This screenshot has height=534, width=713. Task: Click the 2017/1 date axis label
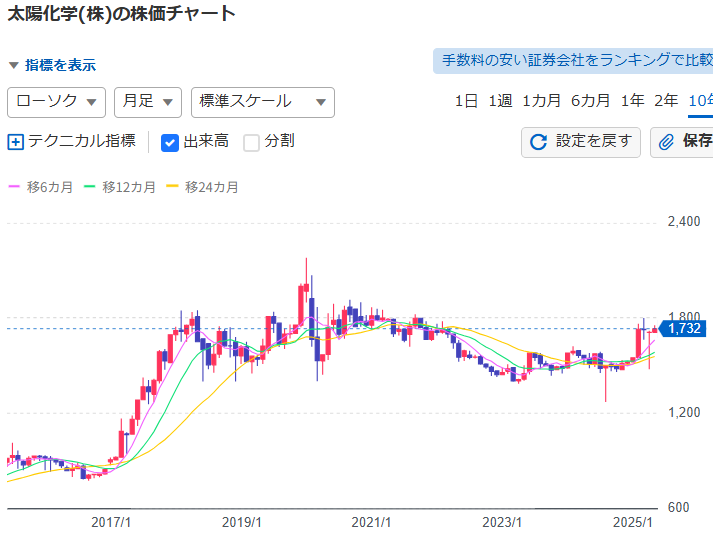[111, 522]
